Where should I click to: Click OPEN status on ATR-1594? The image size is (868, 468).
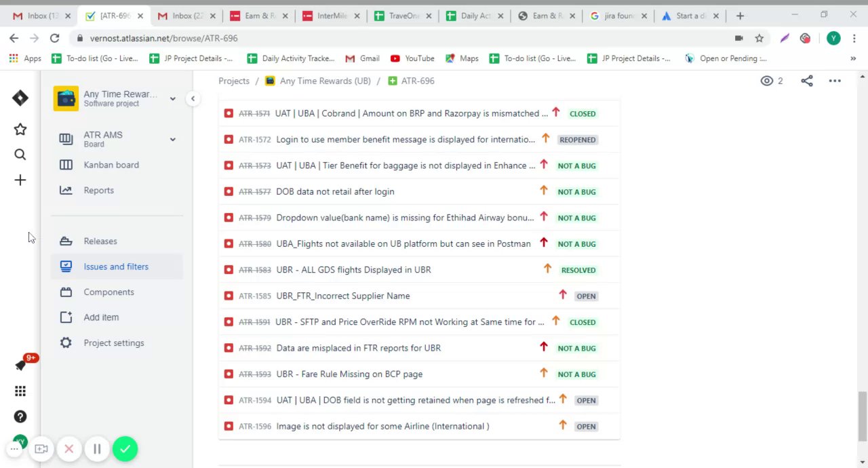586,401
